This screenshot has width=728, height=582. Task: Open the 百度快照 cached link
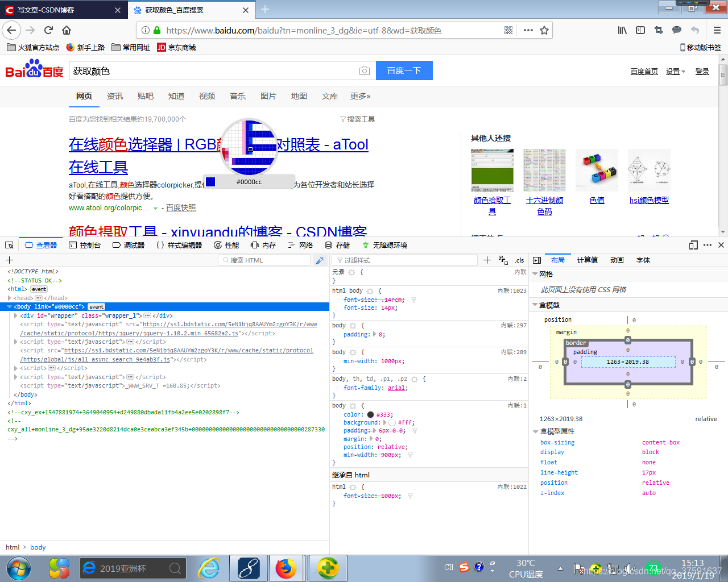(181, 207)
